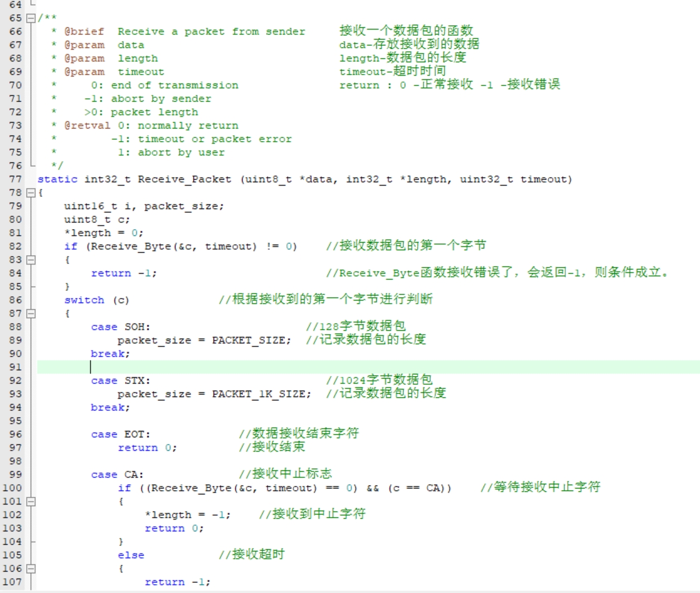Collapse the doc comment block at line 65
The width and height of the screenshot is (700, 593).
pos(31,18)
